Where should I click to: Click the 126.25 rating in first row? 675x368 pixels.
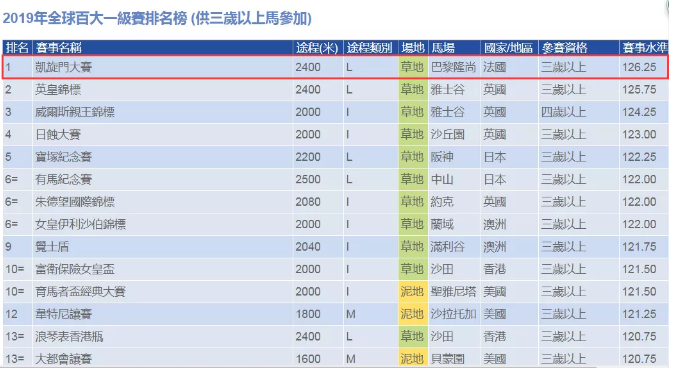pyautogui.click(x=639, y=67)
